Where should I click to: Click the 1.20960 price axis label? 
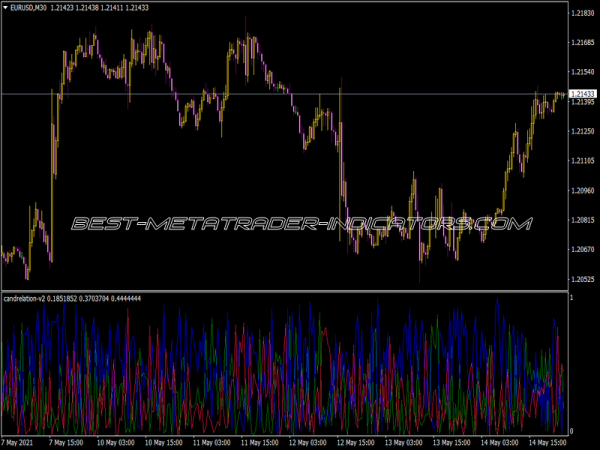pyautogui.click(x=583, y=190)
